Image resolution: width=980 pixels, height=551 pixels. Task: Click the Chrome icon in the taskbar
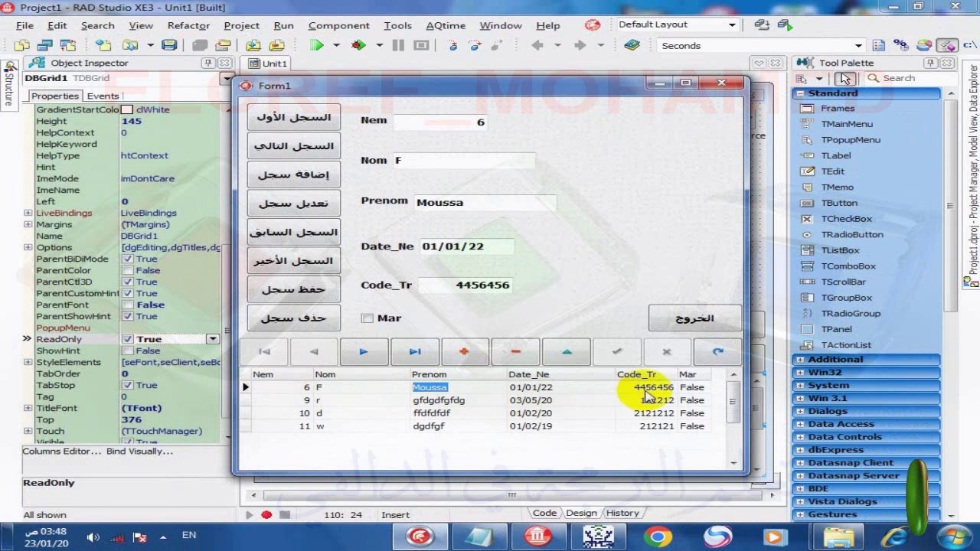click(x=658, y=536)
